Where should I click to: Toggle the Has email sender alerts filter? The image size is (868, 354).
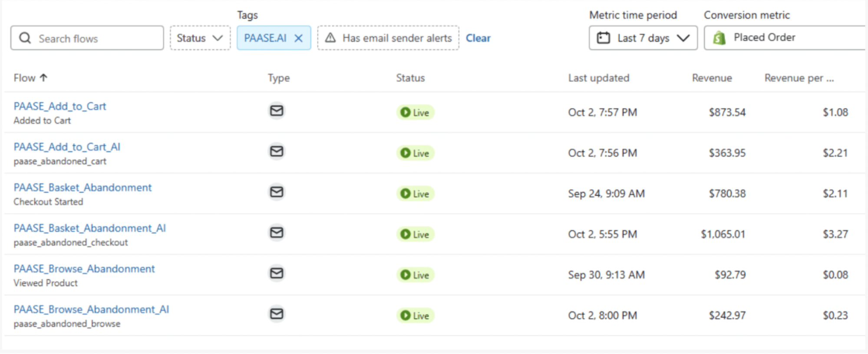pyautogui.click(x=389, y=38)
